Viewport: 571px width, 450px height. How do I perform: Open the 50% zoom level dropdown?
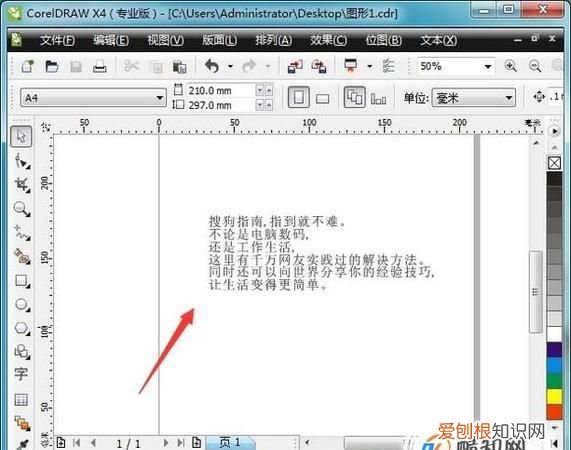pyautogui.click(x=488, y=67)
